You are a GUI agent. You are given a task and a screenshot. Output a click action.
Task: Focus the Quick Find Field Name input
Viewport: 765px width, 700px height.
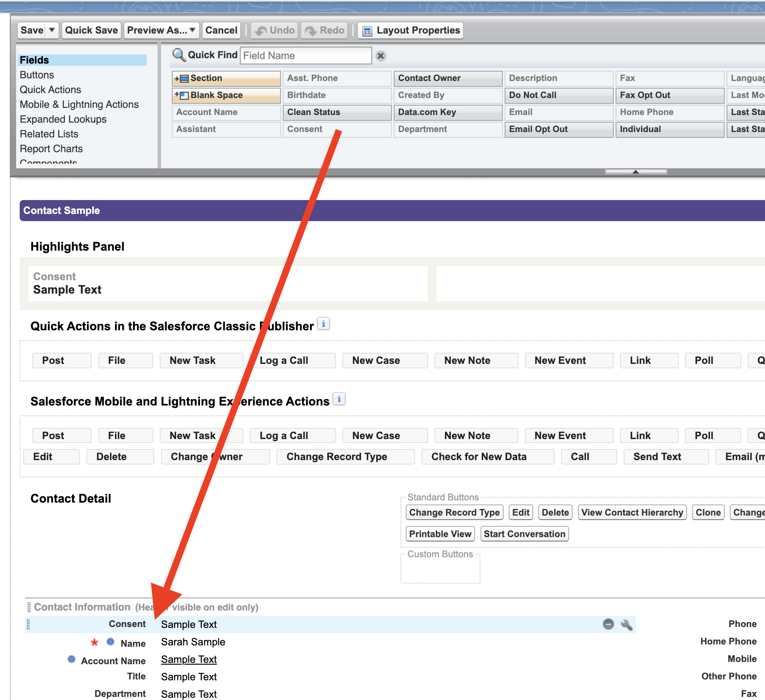click(x=306, y=55)
